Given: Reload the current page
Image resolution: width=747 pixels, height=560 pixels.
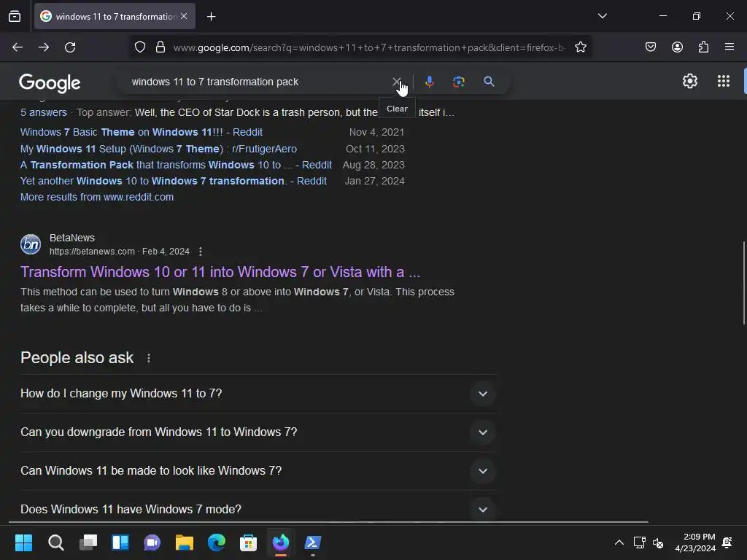Looking at the screenshot, I should pos(70,47).
